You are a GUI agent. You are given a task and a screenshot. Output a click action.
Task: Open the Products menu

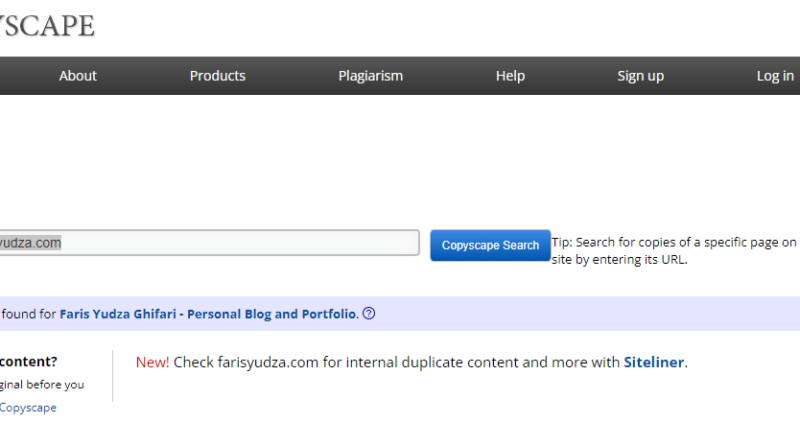217,76
